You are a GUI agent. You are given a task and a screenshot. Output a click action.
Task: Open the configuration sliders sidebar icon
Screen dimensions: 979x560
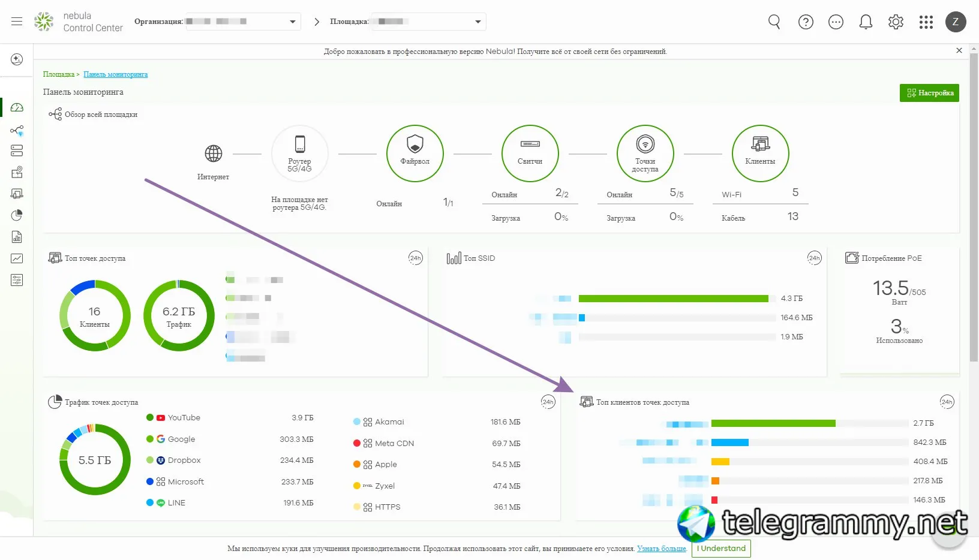click(17, 280)
